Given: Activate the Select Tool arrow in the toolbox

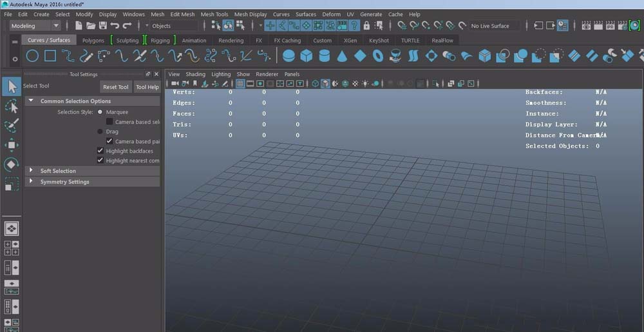Looking at the screenshot, I should 12,86.
